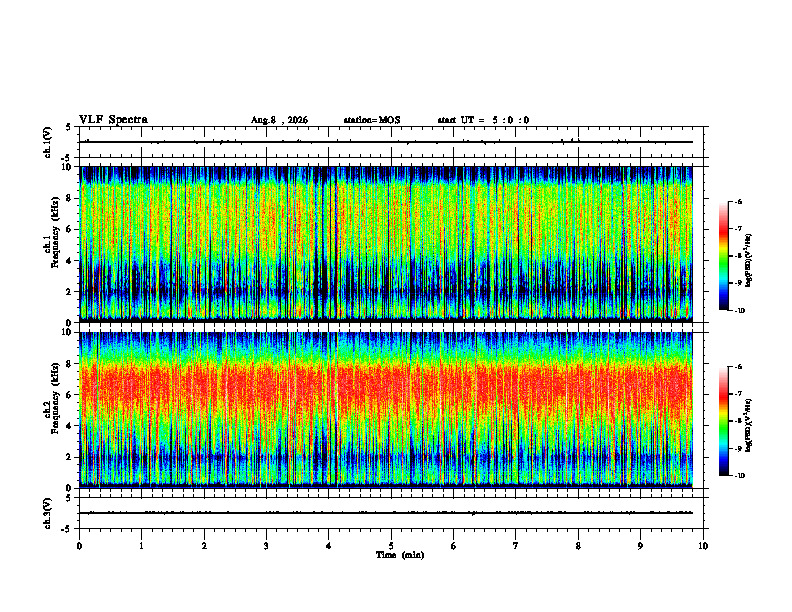
Task: Click the ch.1 colorbar log(PSD) label
Action: tap(749, 261)
